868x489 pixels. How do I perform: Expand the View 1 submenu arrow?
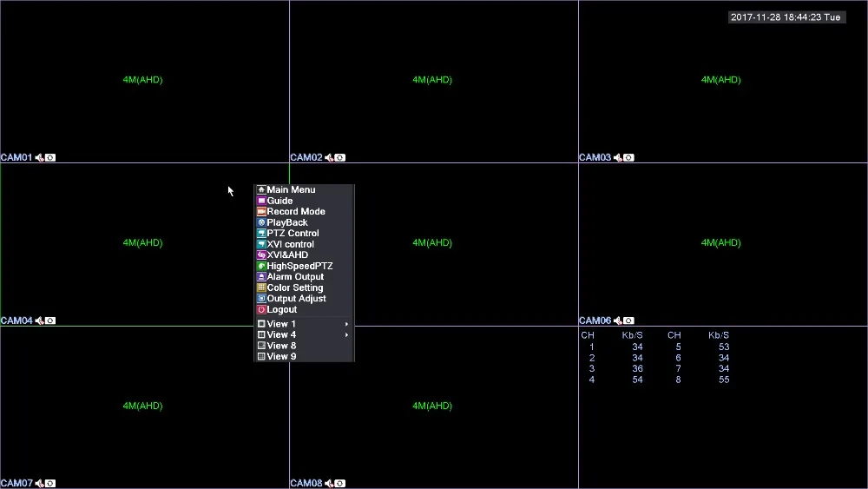[x=347, y=324]
